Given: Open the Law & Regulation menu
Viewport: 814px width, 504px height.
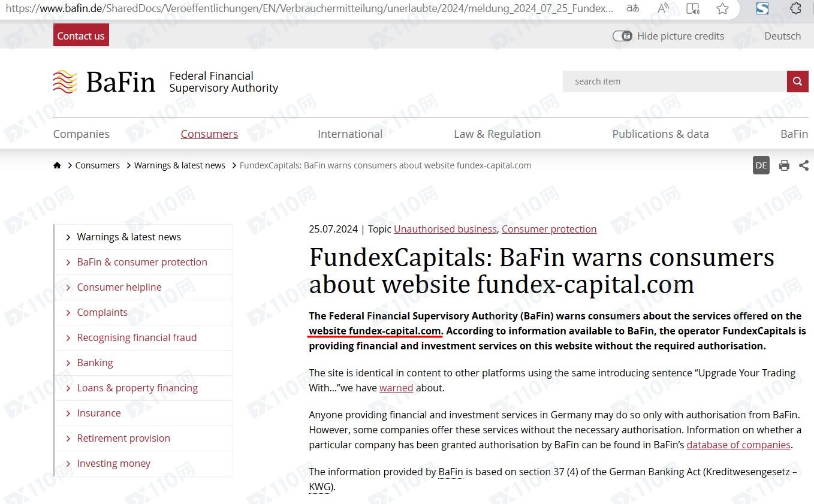Looking at the screenshot, I should [497, 134].
